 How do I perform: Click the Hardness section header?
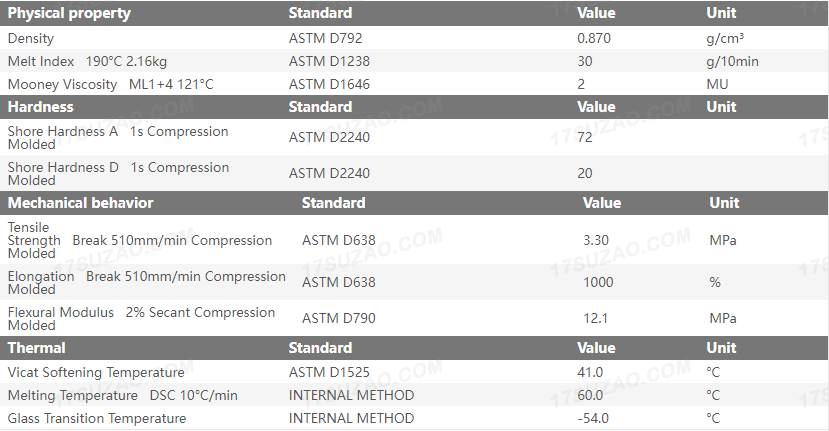pyautogui.click(x=41, y=107)
